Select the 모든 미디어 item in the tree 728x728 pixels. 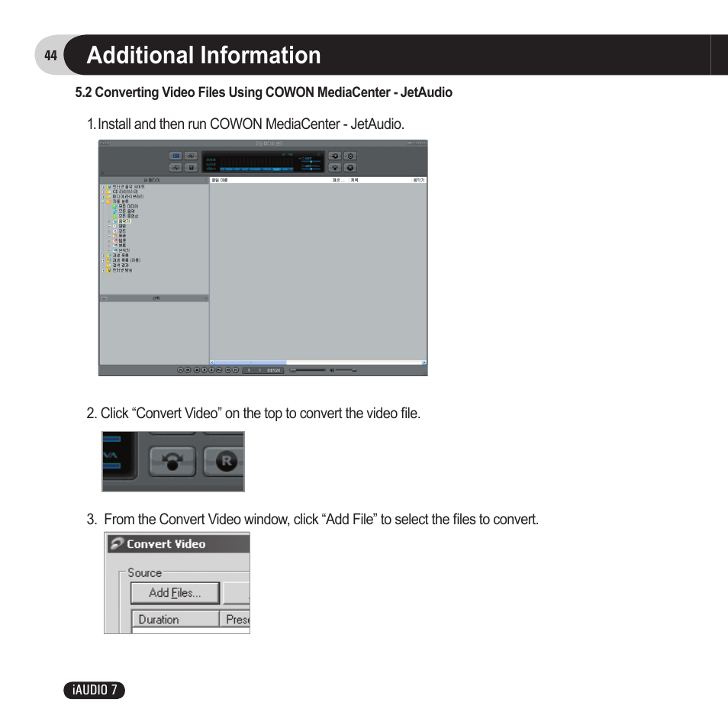(126, 206)
